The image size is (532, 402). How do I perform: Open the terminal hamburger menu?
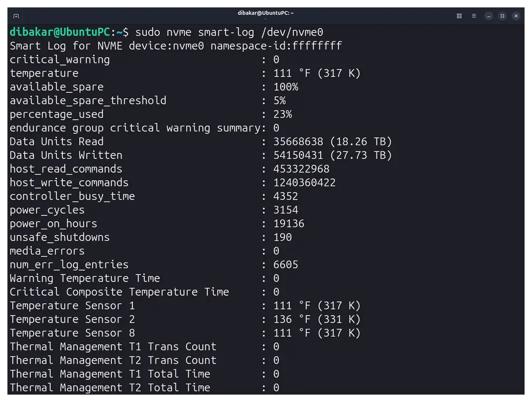coord(474,16)
